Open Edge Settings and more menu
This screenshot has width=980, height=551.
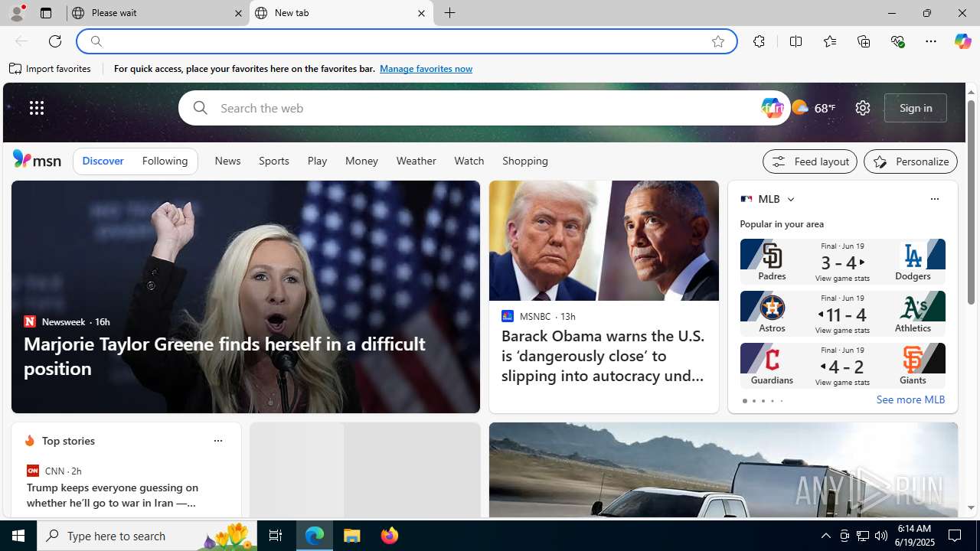[931, 41]
